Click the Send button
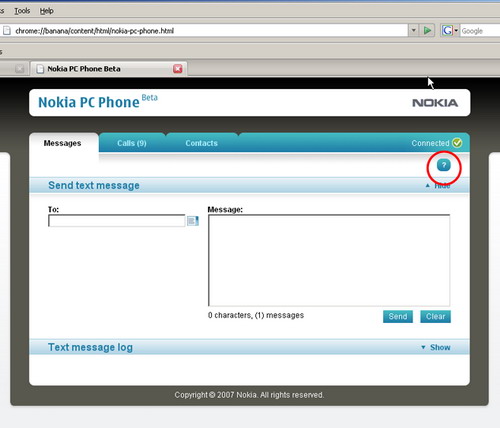 398,316
